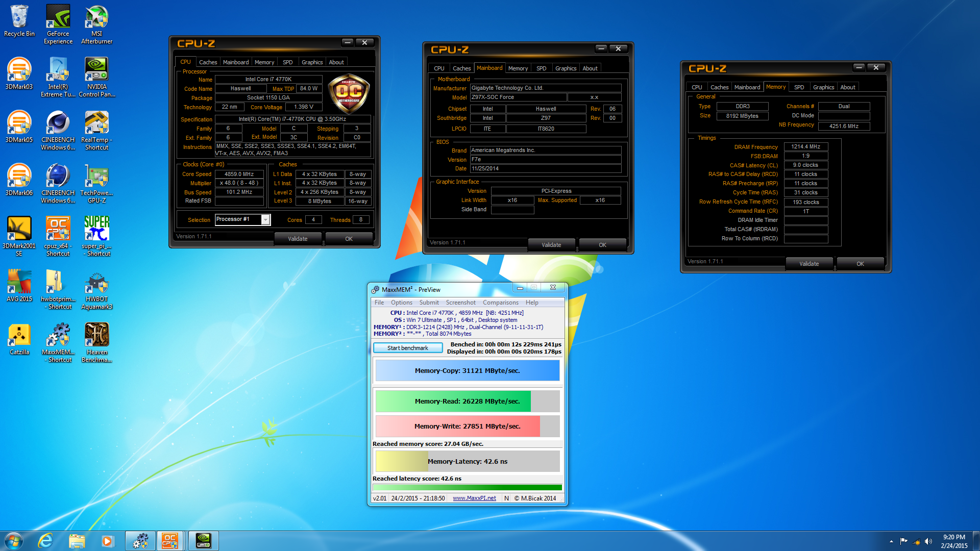Launch TechPowerUp GPU-Z desktop icon
The image size is (980, 551).
pos(97,183)
